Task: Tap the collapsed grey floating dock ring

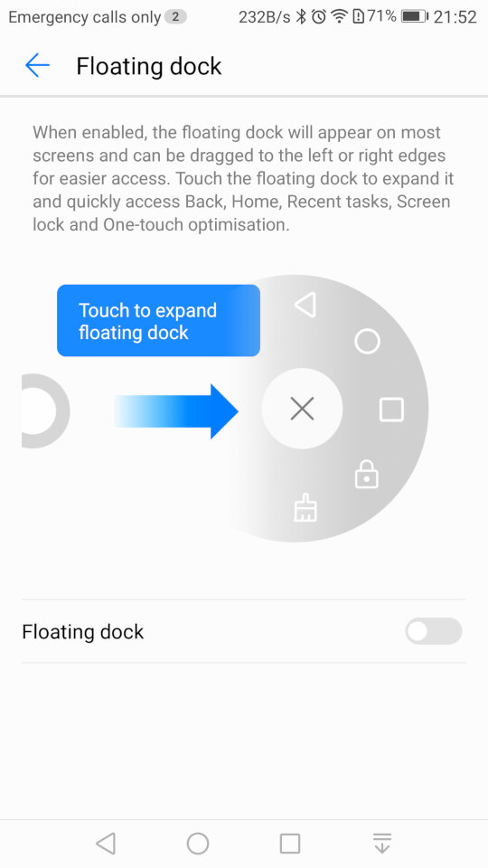Action: pyautogui.click(x=45, y=410)
